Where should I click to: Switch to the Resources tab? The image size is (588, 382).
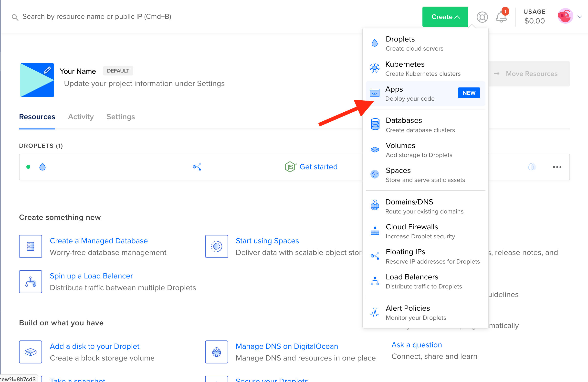point(37,117)
